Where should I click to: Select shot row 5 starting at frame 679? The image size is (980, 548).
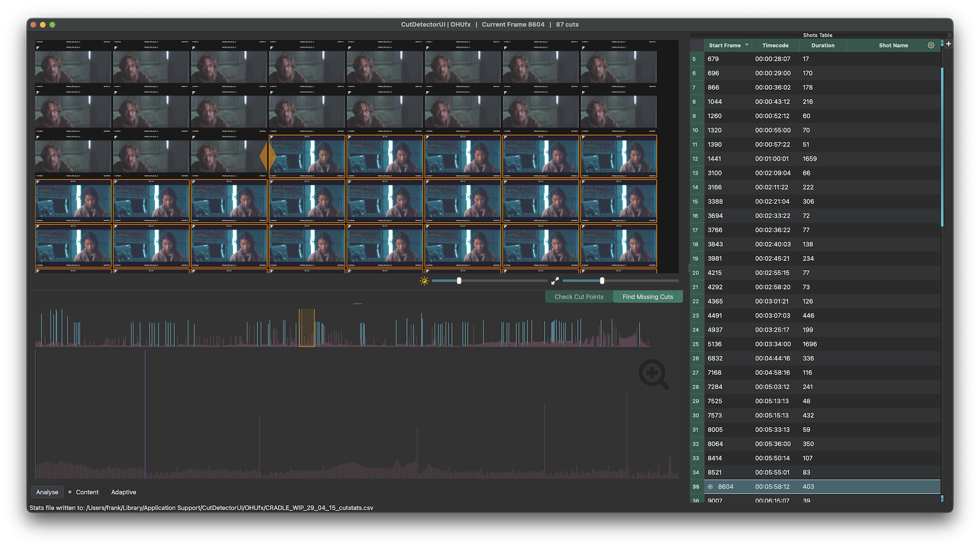click(815, 59)
